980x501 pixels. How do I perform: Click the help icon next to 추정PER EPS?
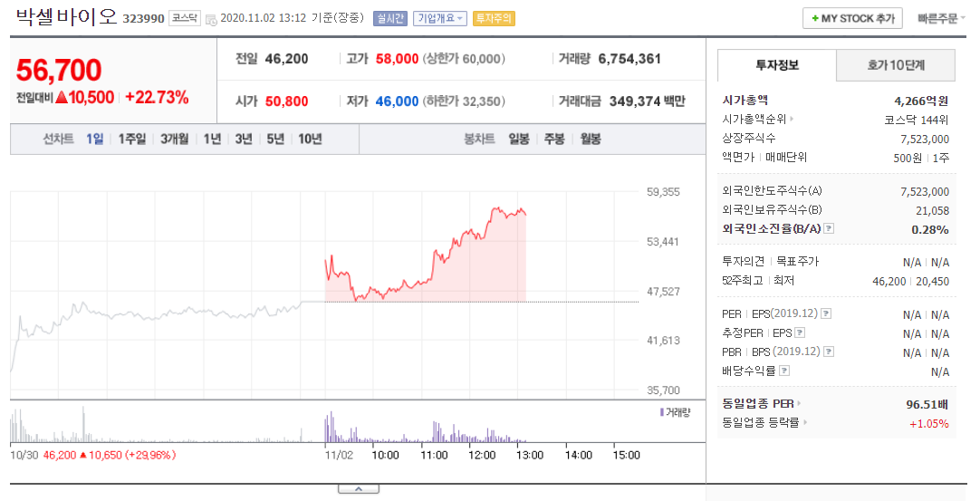click(x=800, y=332)
